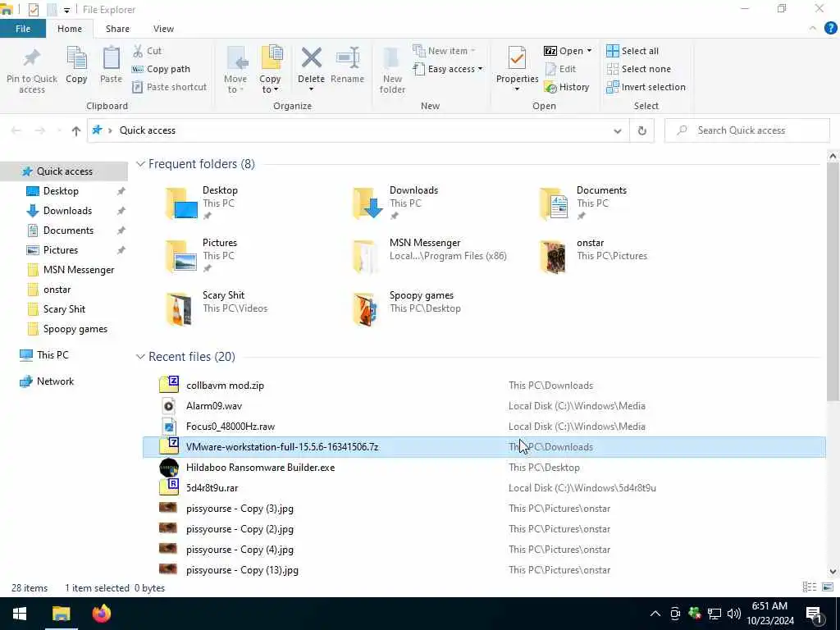Select MSN Messenger in navigation pane

(79, 270)
